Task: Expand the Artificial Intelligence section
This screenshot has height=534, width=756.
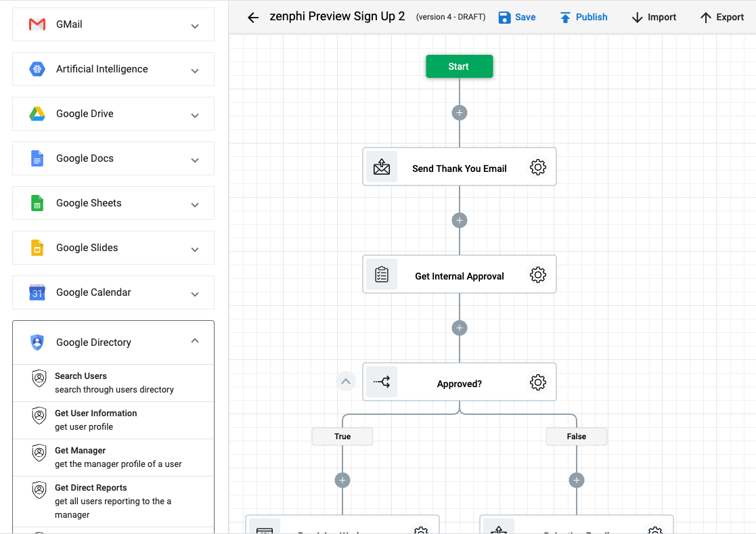Action: tap(195, 70)
